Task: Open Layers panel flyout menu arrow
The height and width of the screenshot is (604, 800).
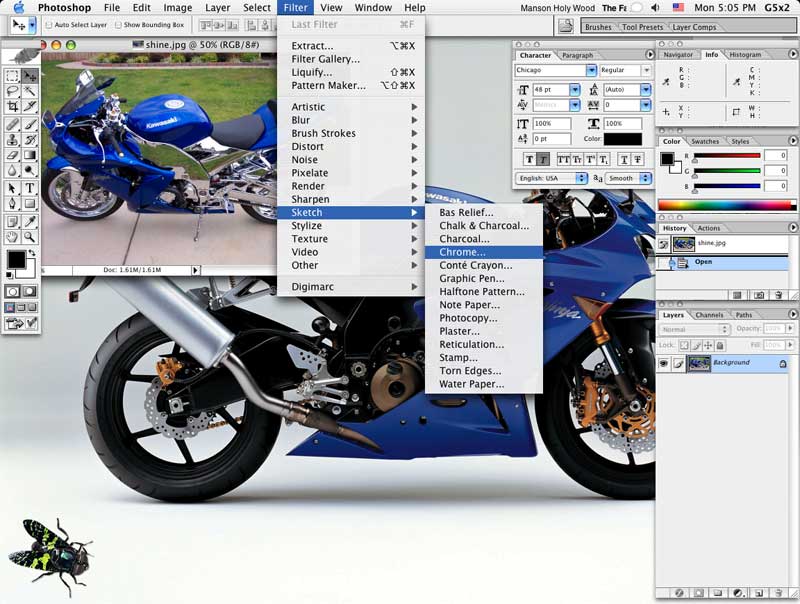Action: pyautogui.click(x=793, y=314)
